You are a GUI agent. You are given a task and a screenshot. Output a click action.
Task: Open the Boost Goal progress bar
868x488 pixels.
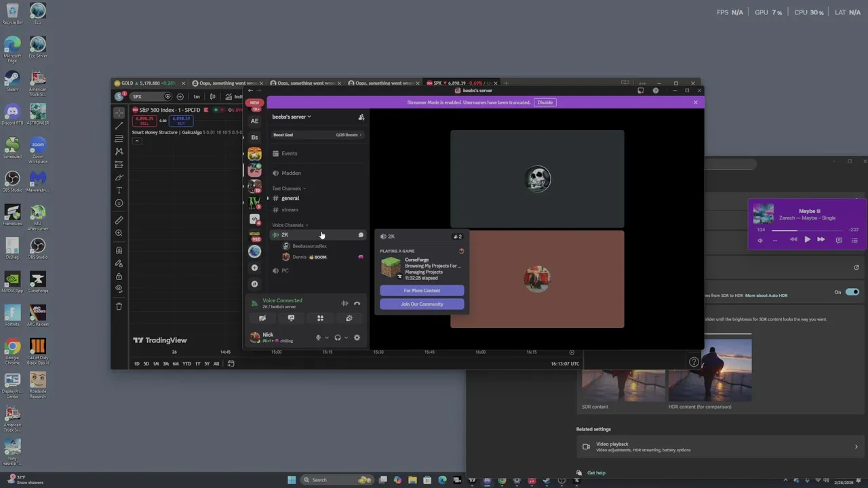click(x=318, y=135)
